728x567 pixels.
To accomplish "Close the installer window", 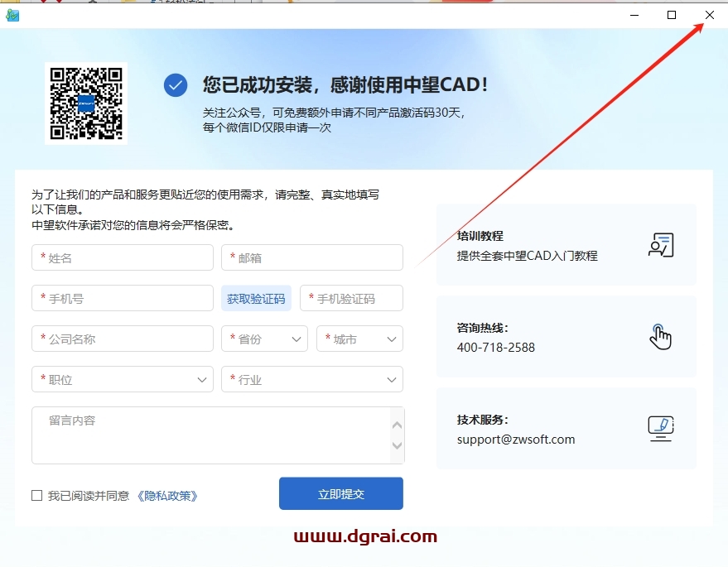I will coord(710,15).
